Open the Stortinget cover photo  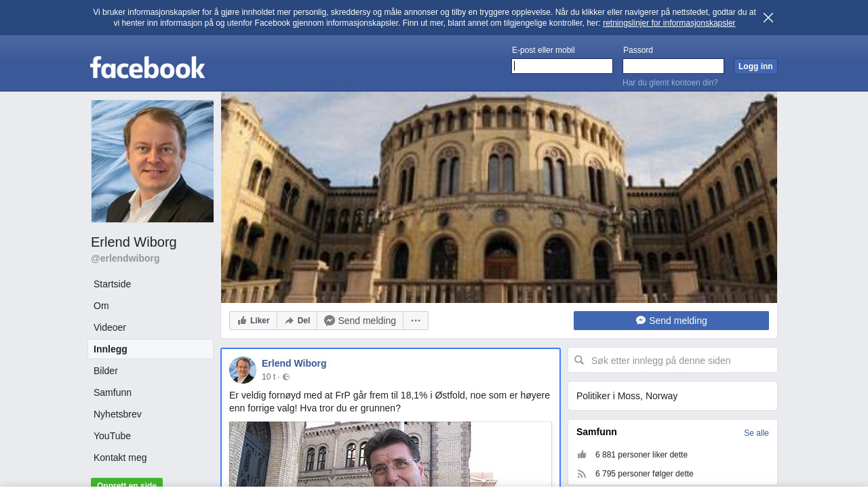(x=499, y=198)
